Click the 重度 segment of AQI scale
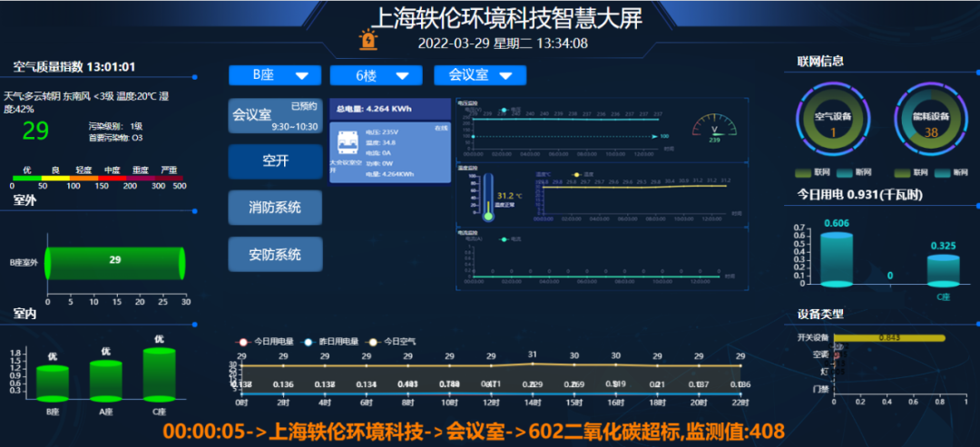 141,178
